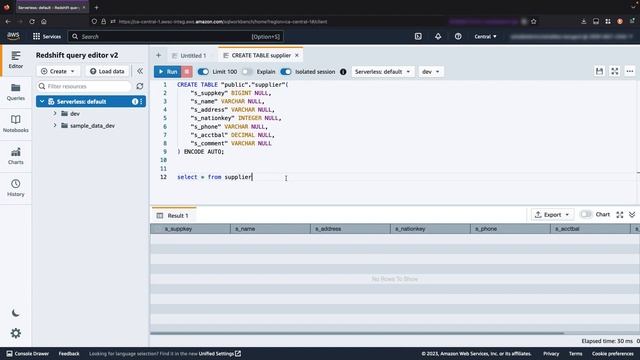The image size is (640, 360).
Task: Open the Terms link
Action: coord(576,353)
